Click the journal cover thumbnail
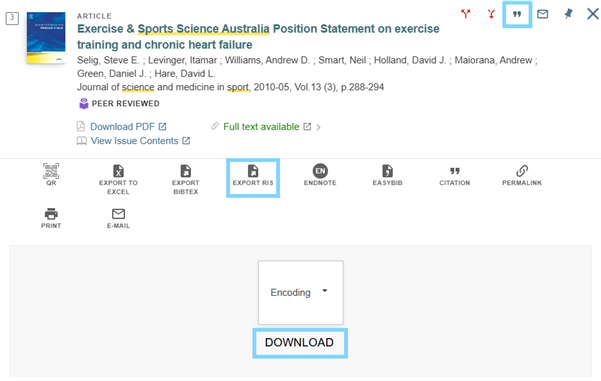The height and width of the screenshot is (381, 601). coord(46,38)
